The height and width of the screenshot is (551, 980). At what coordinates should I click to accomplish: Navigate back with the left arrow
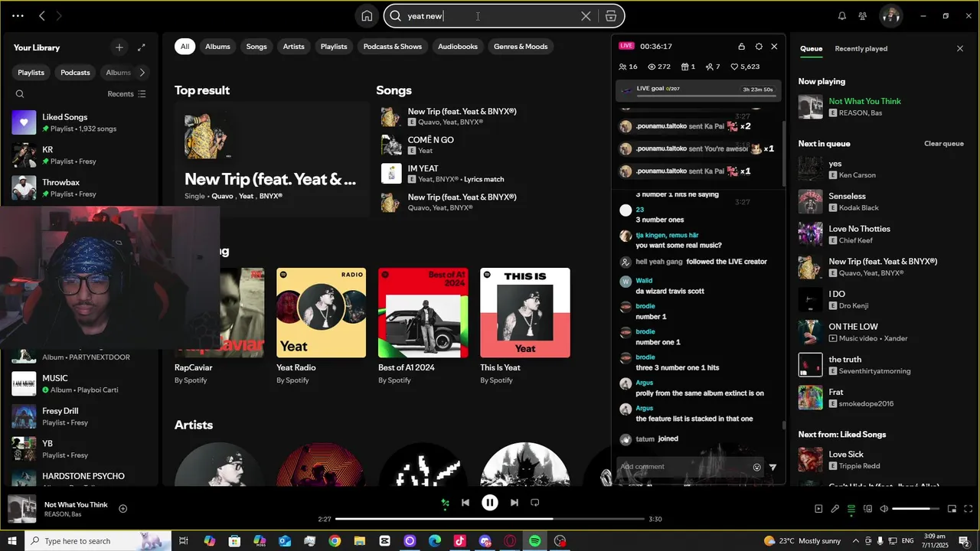[x=42, y=15]
